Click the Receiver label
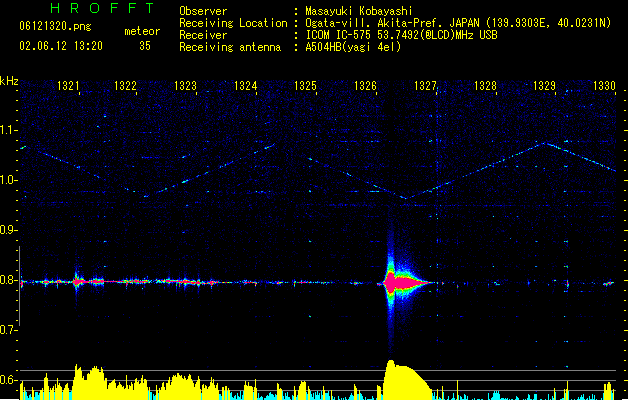The width and height of the screenshot is (629, 400). 203,35
